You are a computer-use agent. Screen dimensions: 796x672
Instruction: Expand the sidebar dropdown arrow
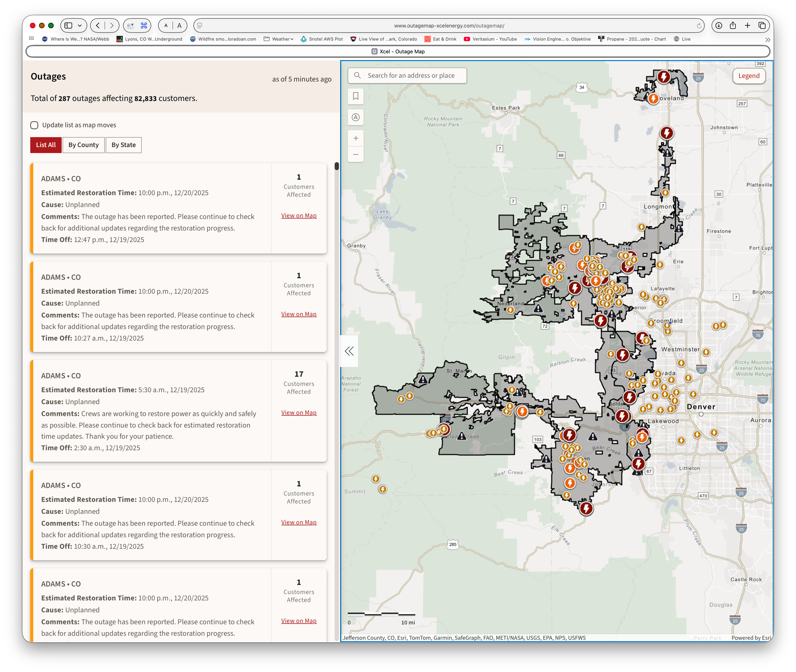[x=80, y=25]
